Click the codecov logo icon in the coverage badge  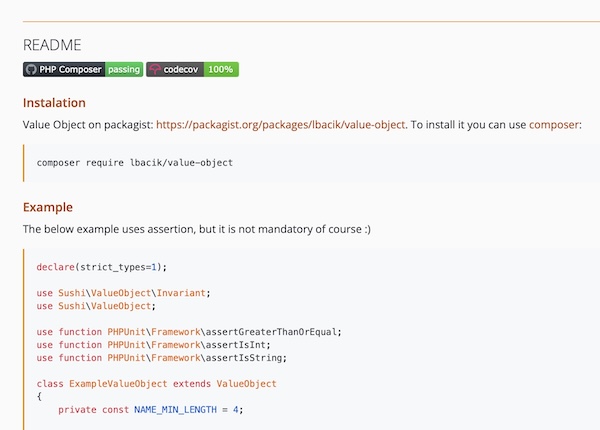[155, 70]
